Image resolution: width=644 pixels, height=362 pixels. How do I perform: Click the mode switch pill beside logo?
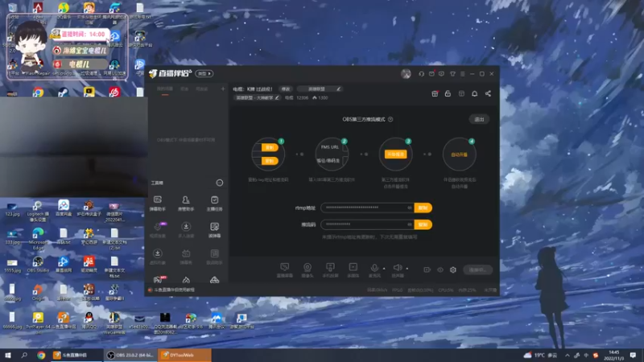coord(204,73)
